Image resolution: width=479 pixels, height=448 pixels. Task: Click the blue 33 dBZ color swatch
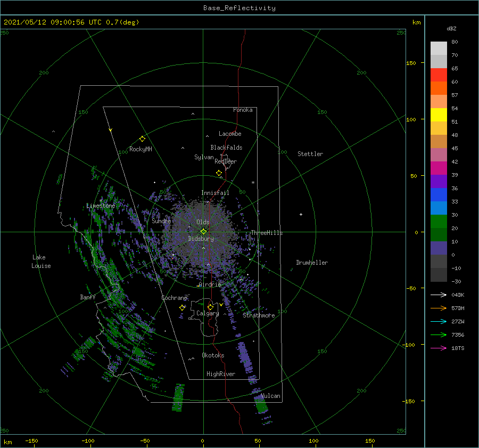[439, 195]
